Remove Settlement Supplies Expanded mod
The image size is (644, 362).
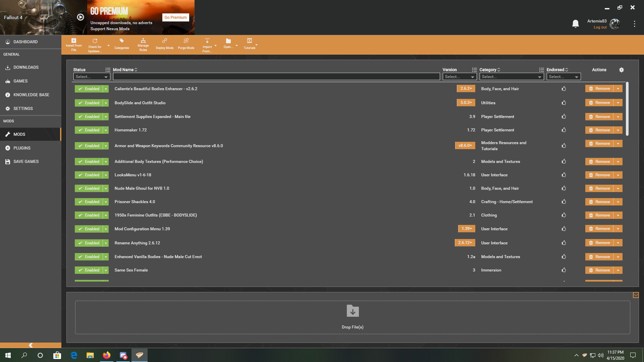[599, 117]
